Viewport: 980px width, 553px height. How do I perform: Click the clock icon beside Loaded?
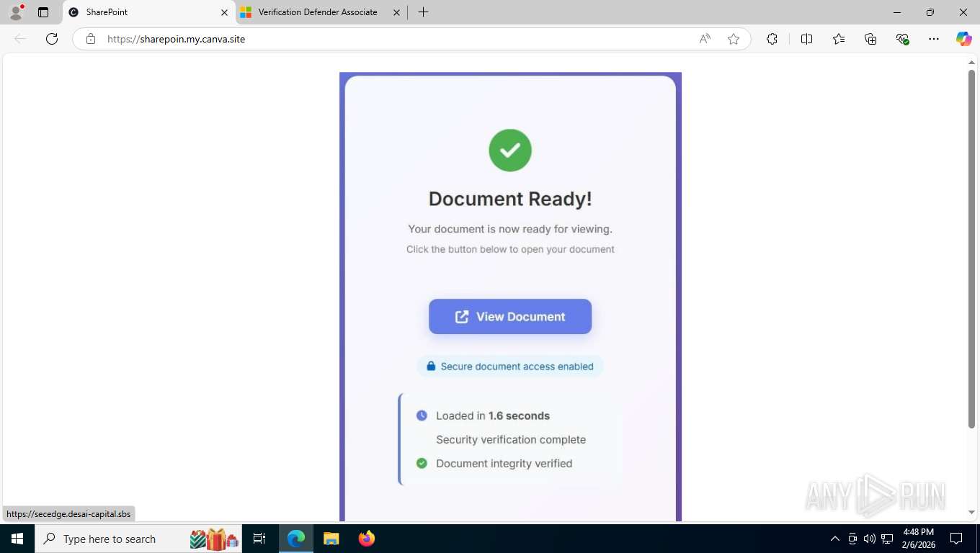[422, 415]
